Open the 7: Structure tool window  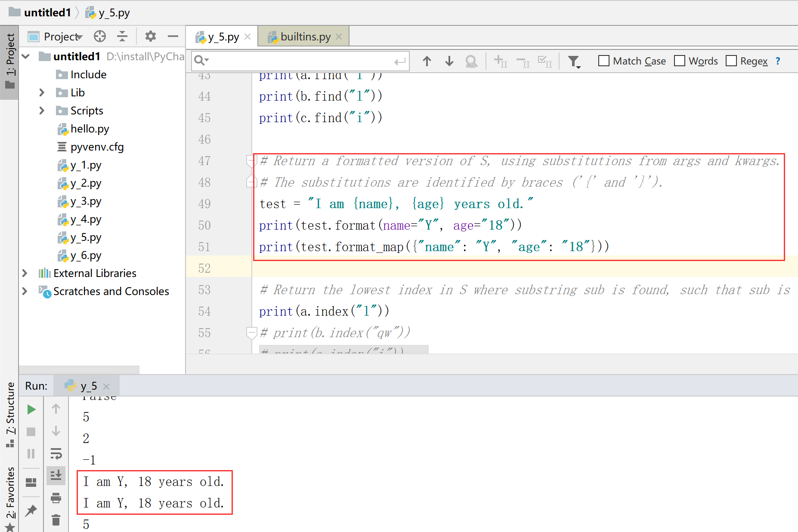coord(9,415)
